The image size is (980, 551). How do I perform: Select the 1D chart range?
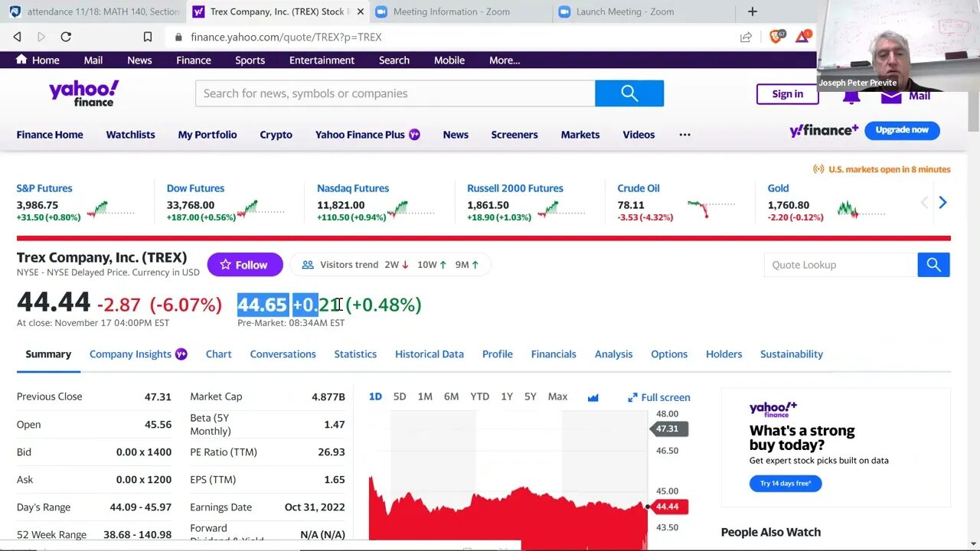(x=375, y=396)
